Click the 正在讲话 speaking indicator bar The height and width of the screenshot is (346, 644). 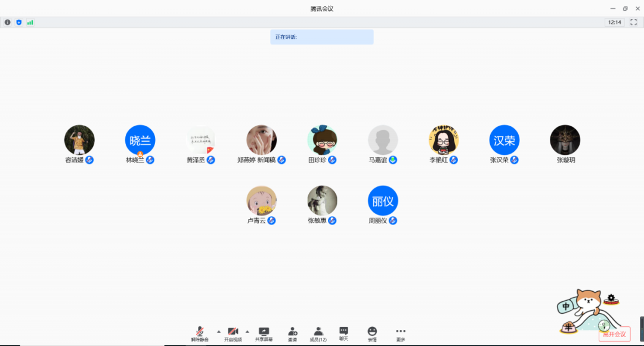pyautogui.click(x=321, y=37)
